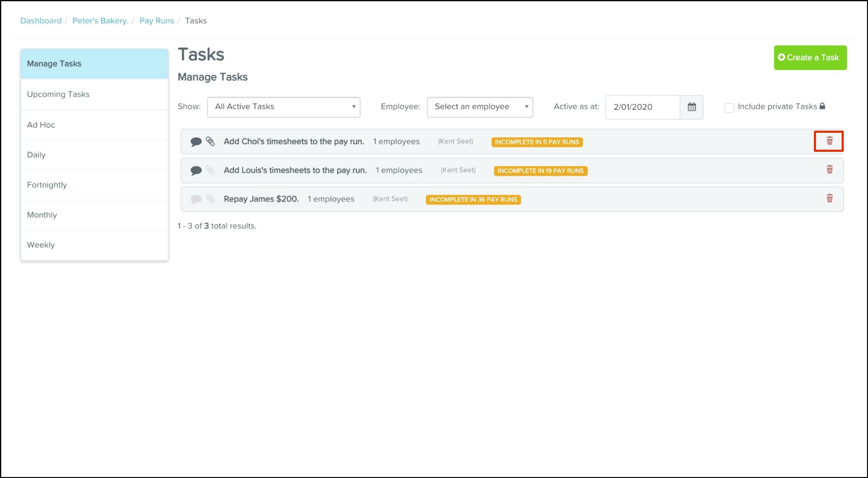Click the Active as at date field

[x=642, y=107]
